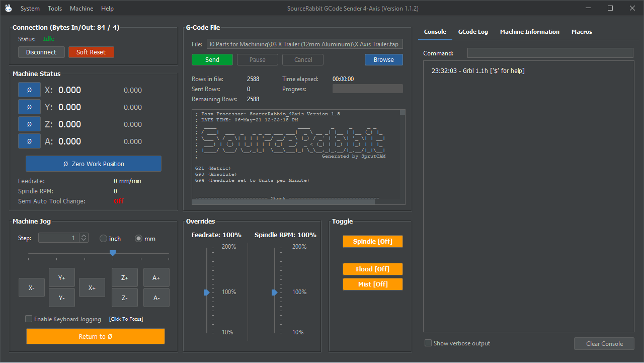Zero the A axis position
Viewport: 644px width, 363px height.
[29, 141]
